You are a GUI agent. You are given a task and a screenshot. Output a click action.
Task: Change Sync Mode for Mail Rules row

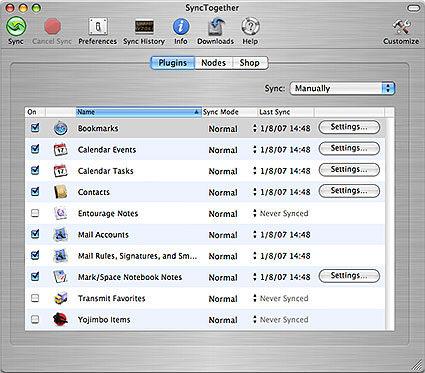tap(232, 256)
